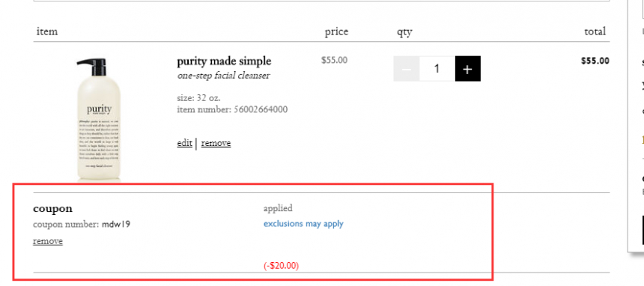Open the edit link for the cleanser
644x286 pixels.
pos(184,143)
